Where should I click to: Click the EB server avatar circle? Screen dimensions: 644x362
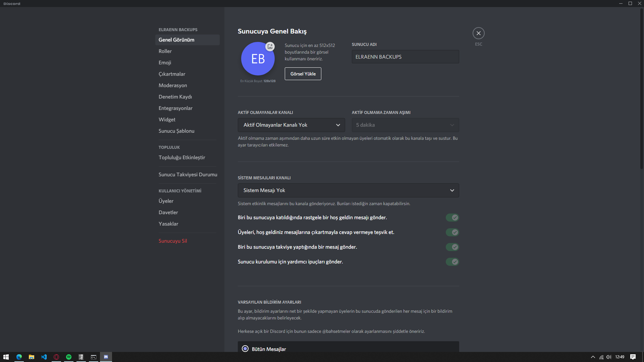coord(258,59)
